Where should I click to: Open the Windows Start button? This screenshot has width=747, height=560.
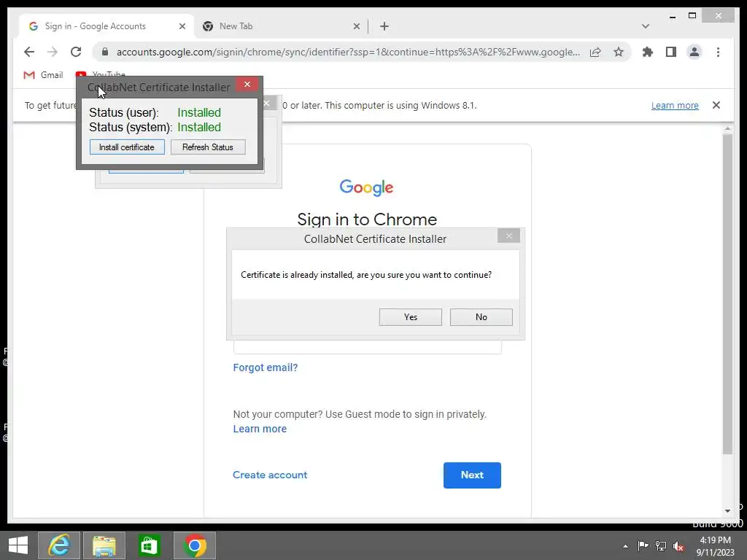pos(18,545)
